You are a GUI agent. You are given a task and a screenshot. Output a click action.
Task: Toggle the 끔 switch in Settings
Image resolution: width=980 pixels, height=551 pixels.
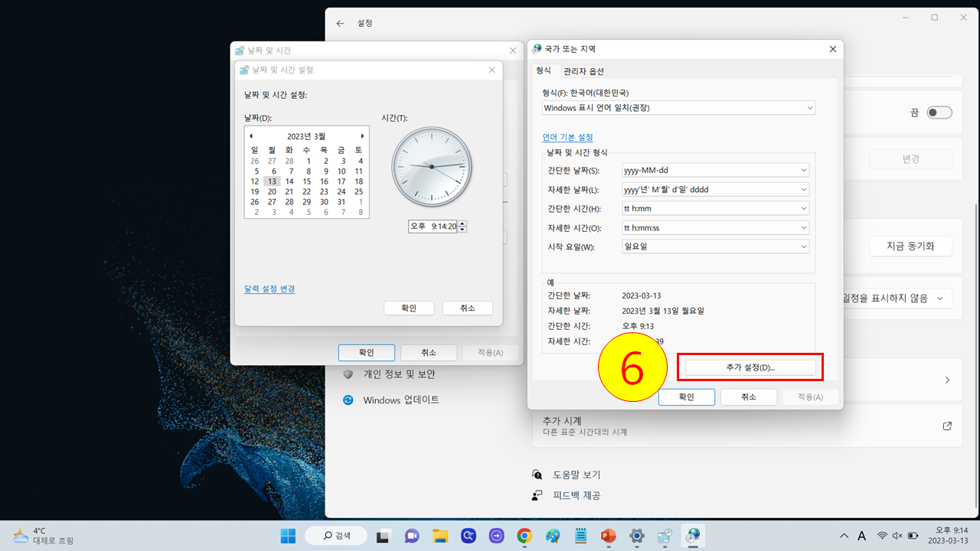939,112
